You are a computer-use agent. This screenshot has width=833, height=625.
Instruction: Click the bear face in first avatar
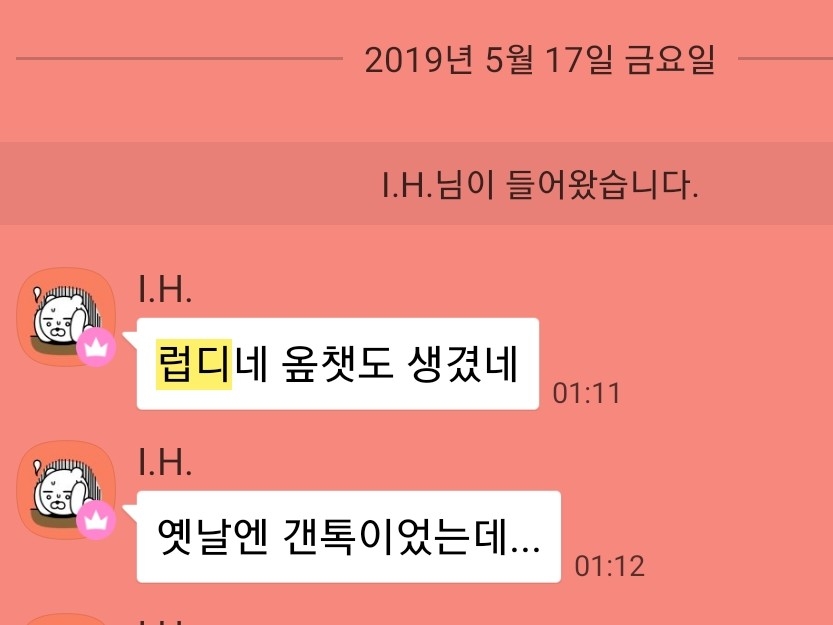point(57,319)
